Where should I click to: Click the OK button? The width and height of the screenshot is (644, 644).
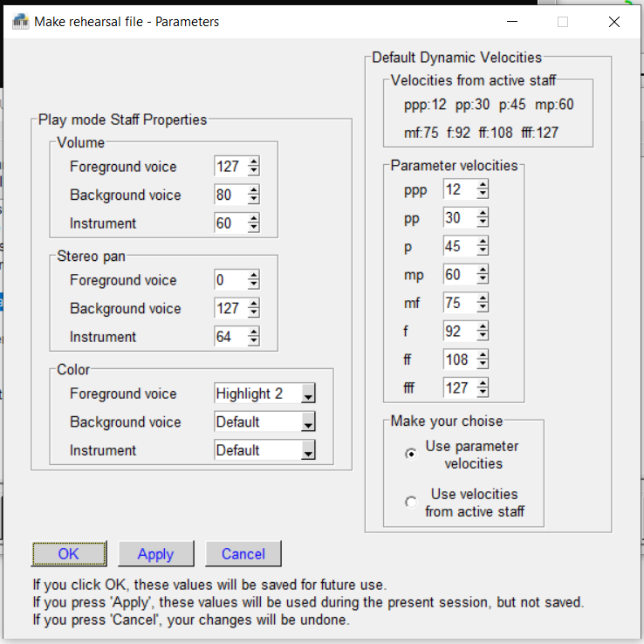pyautogui.click(x=69, y=553)
